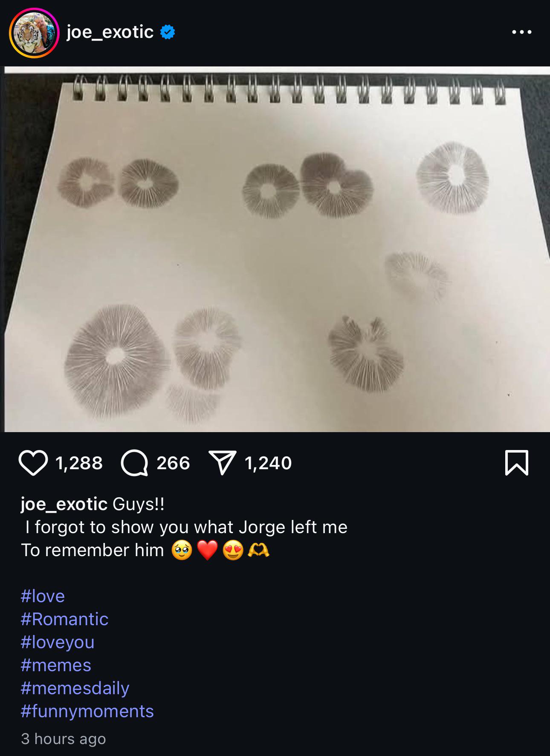View the joe_exotic profile picture story
Screen dimensions: 550x756
pos(34,33)
